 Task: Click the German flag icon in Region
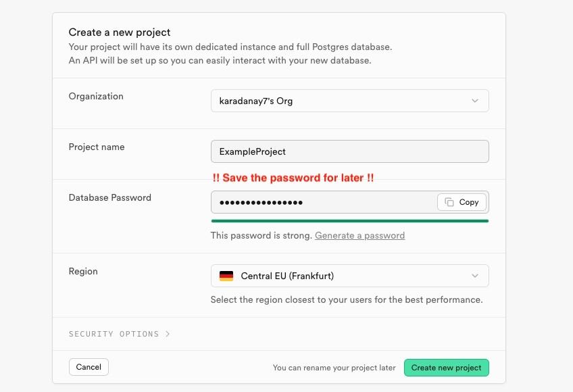pos(226,276)
